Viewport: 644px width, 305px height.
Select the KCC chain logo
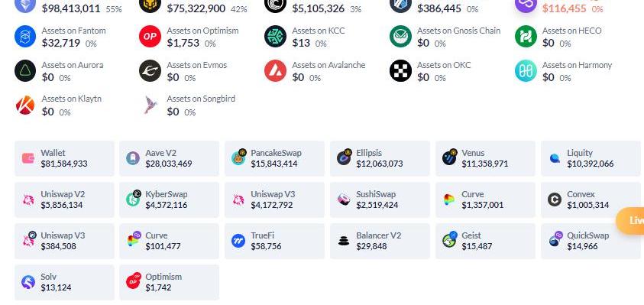(x=275, y=36)
